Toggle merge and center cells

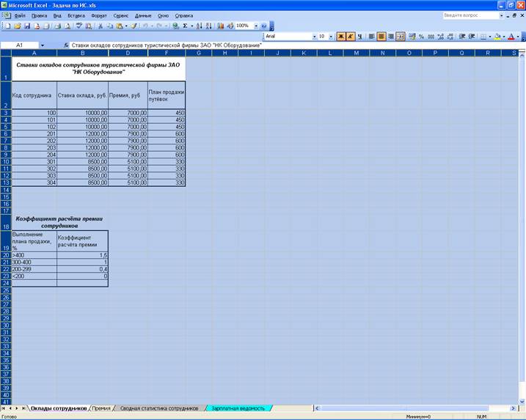click(x=401, y=36)
